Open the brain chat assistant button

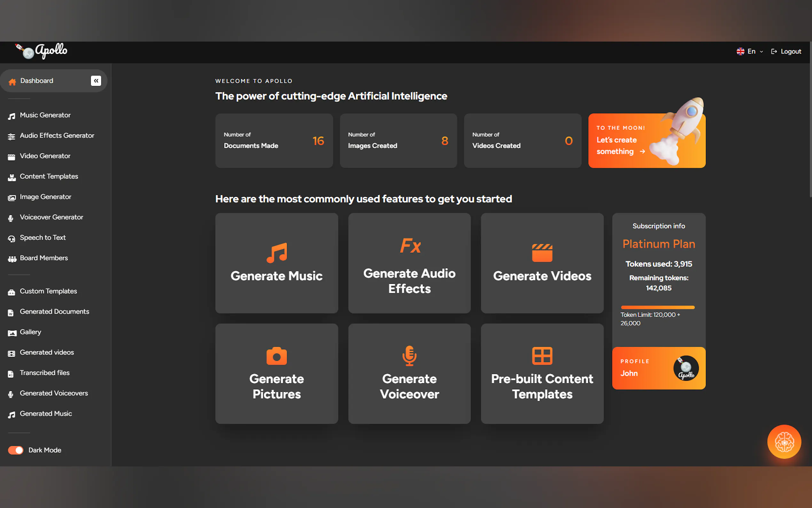click(784, 441)
